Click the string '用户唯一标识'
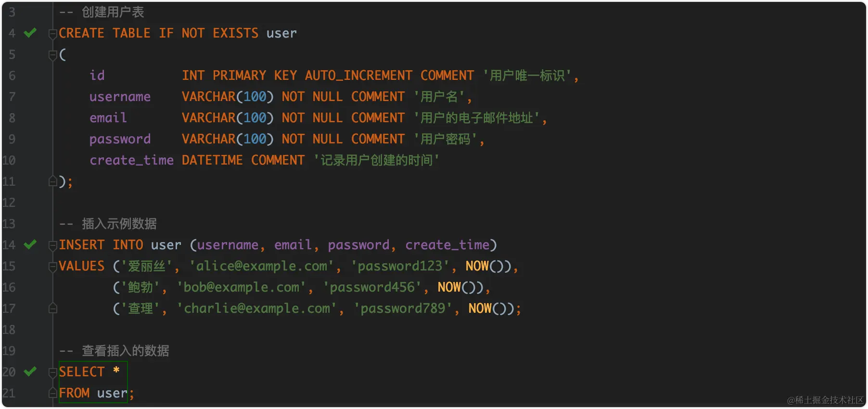The height and width of the screenshot is (409, 868). click(x=527, y=76)
